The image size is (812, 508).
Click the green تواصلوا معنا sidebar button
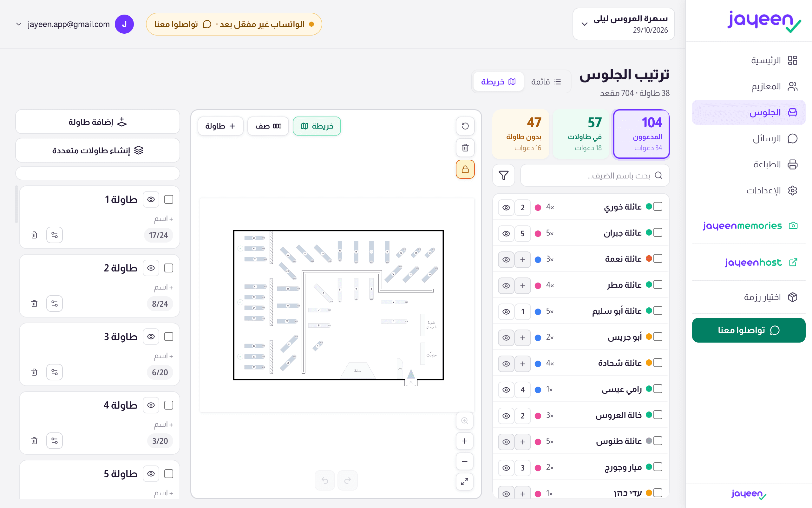pyautogui.click(x=749, y=330)
